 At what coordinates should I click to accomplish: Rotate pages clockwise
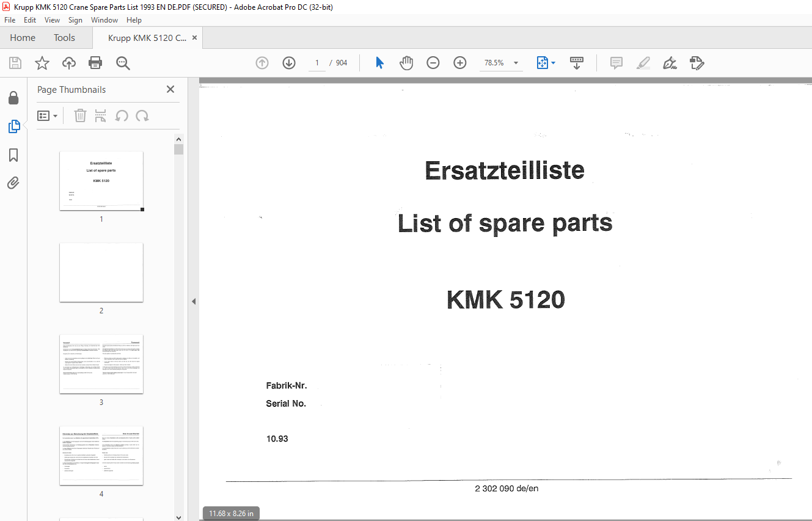click(142, 115)
